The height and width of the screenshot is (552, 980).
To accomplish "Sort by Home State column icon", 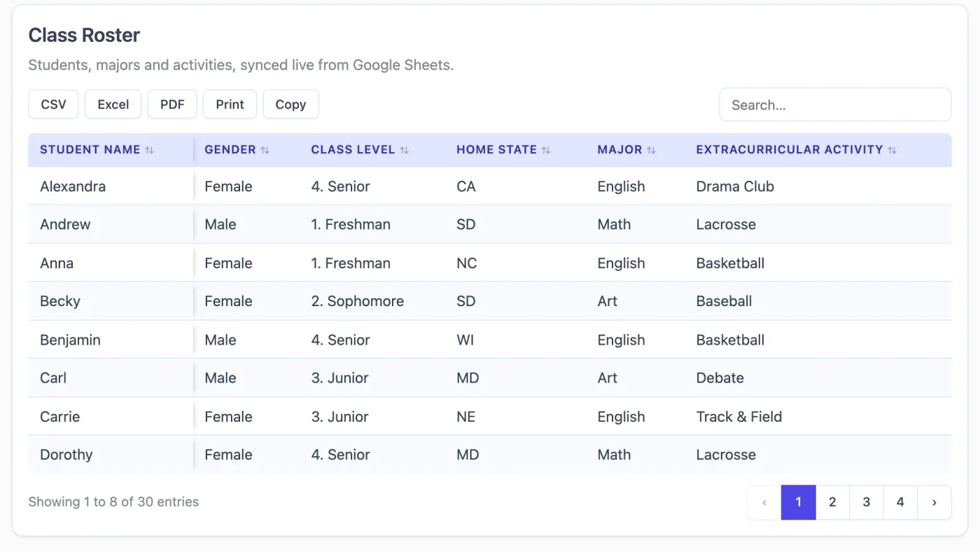I will click(x=546, y=150).
